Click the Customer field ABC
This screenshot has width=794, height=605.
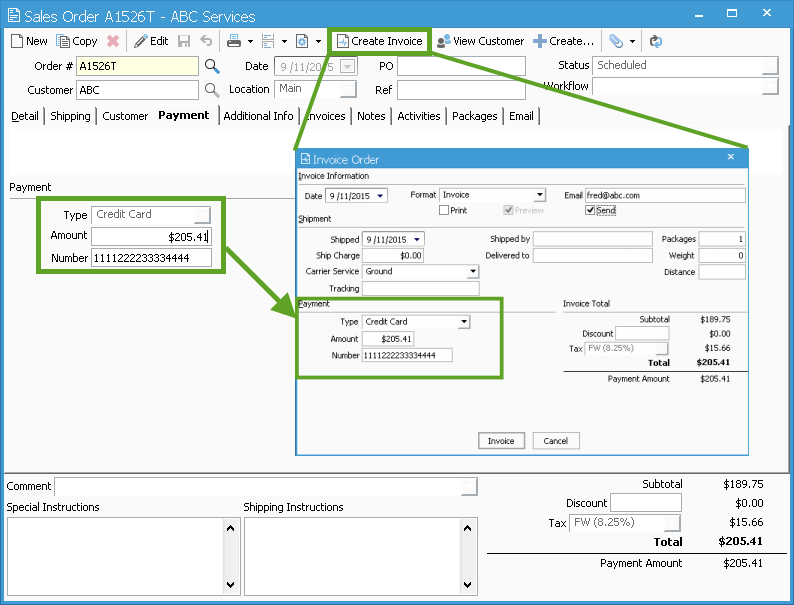click(x=137, y=90)
